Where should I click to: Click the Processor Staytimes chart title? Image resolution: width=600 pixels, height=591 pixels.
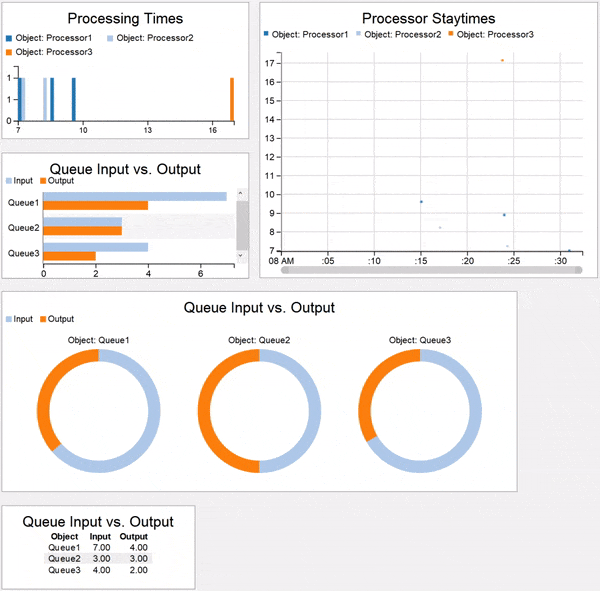(428, 18)
